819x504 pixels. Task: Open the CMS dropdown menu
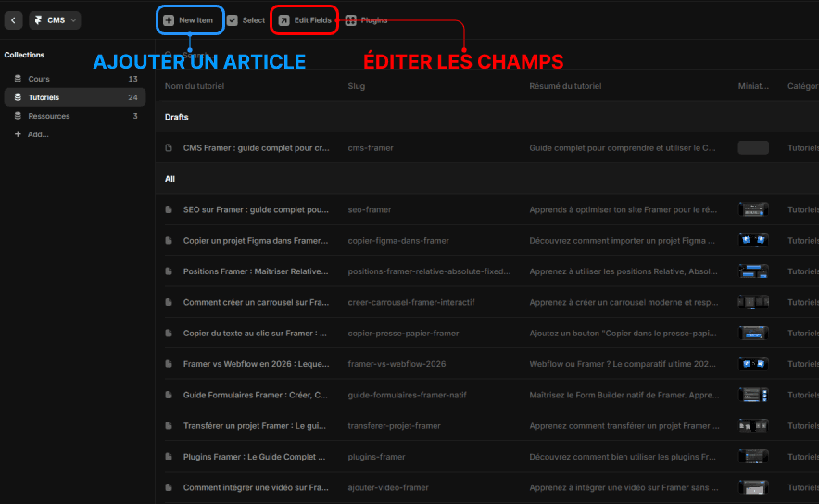(55, 20)
